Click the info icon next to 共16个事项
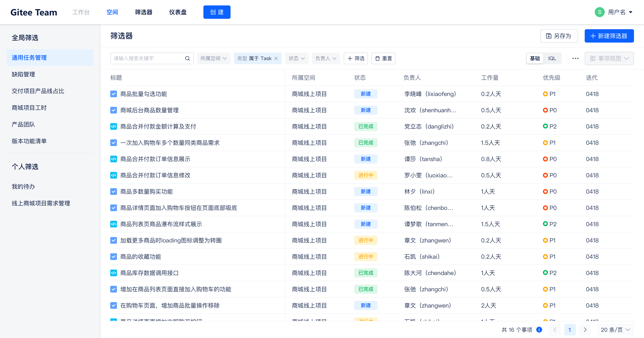644x338 pixels. click(539, 330)
